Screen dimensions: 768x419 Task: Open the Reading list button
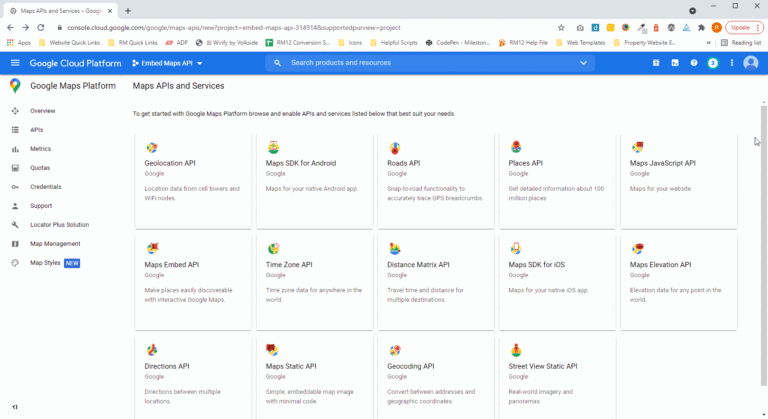click(x=741, y=43)
